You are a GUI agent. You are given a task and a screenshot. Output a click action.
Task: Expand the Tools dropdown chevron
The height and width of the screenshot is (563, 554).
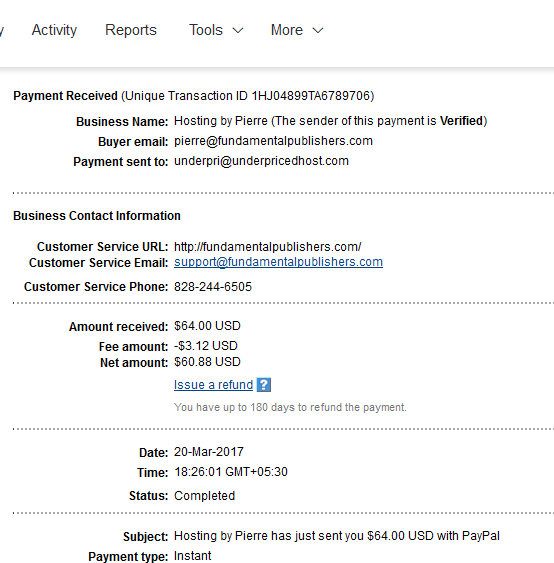[238, 31]
